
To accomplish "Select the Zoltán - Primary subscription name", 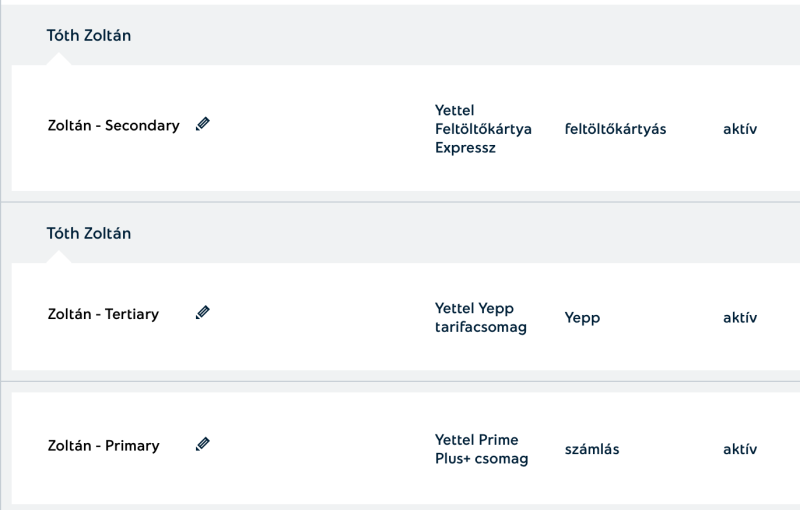I will pos(103,445).
